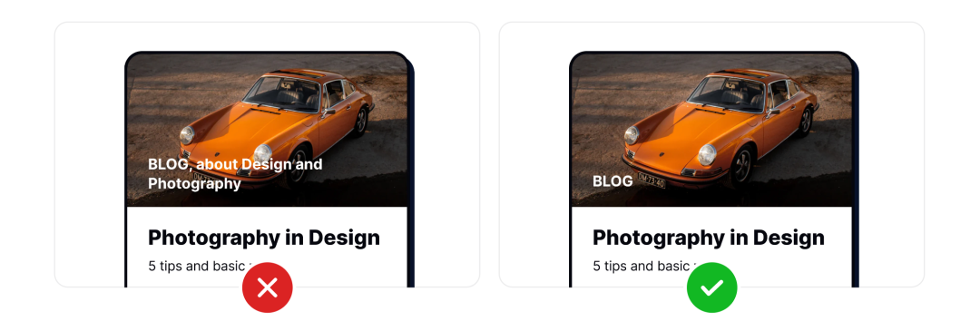The image size is (980, 331).
Task: Click the front wheel of the right car
Action: pos(742,166)
